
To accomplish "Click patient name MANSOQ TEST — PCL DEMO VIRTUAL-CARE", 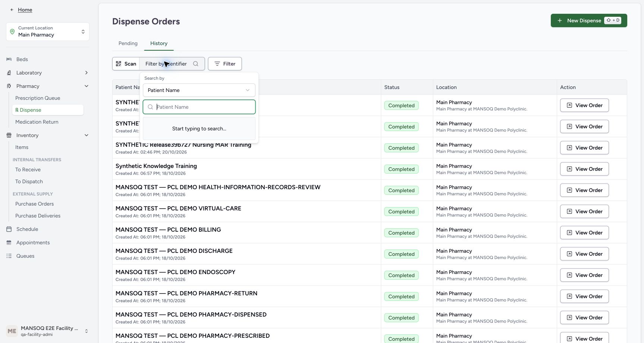I will (178, 208).
